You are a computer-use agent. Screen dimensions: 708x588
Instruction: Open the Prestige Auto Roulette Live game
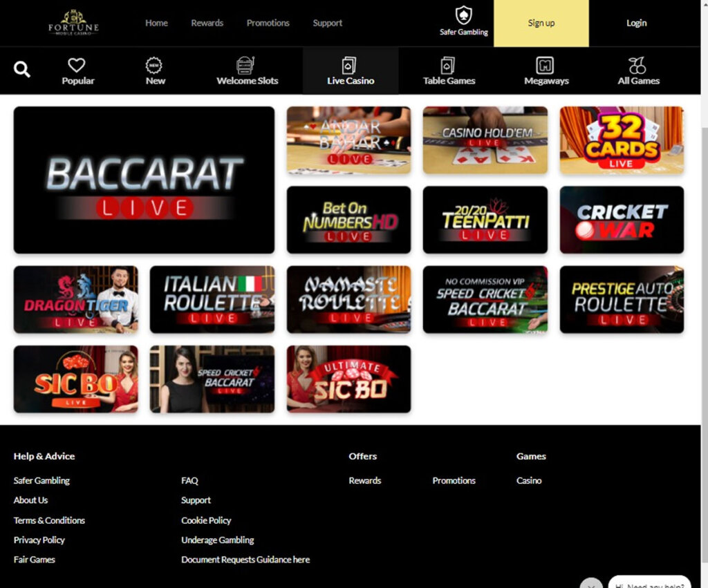(x=622, y=299)
